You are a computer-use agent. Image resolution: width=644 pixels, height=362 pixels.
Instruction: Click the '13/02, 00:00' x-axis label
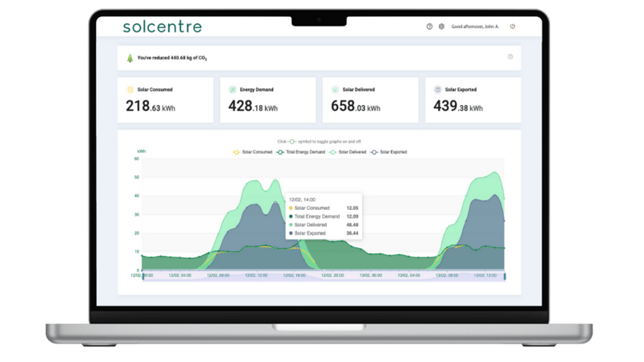[x=371, y=275]
